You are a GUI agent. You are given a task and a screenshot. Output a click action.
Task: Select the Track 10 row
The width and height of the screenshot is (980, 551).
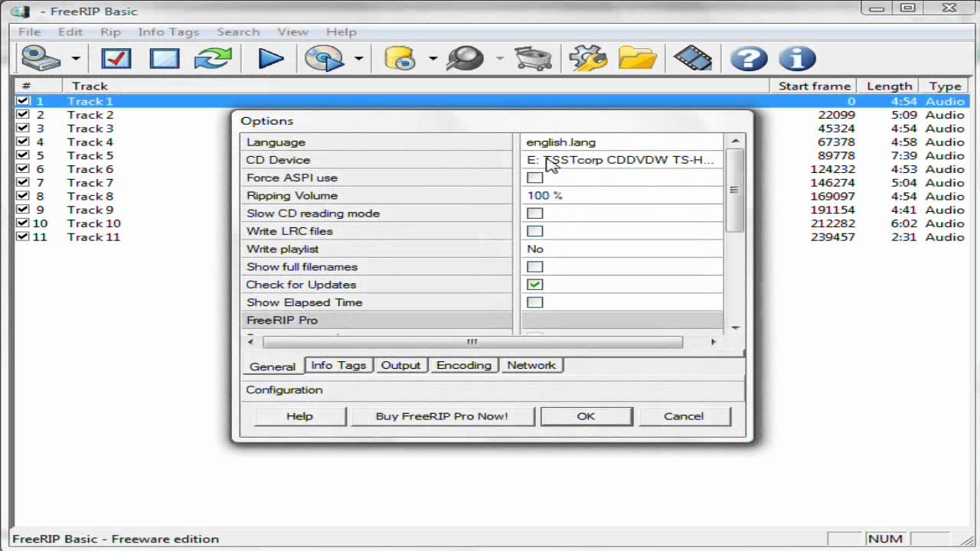pyautogui.click(x=490, y=223)
